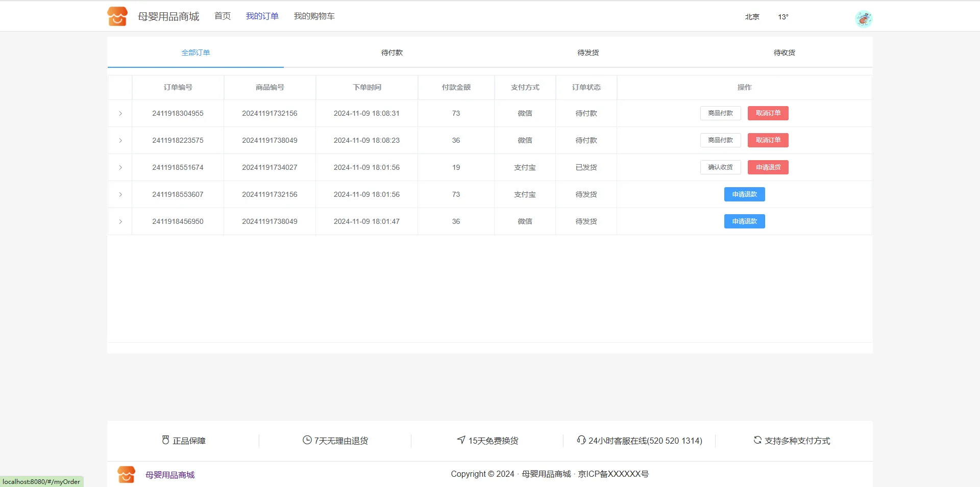
Task: Expand order row 2411918304955
Action: [120, 113]
